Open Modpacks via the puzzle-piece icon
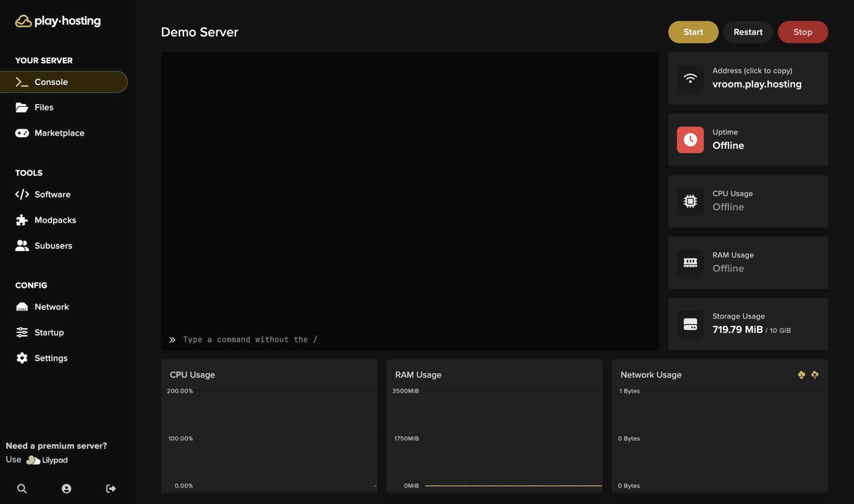The image size is (854, 504). [22, 220]
